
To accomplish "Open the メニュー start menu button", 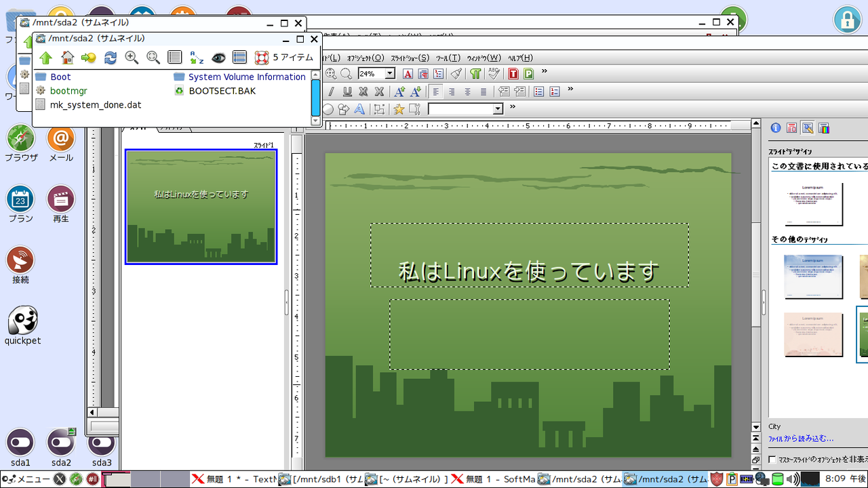I will pos(26,479).
